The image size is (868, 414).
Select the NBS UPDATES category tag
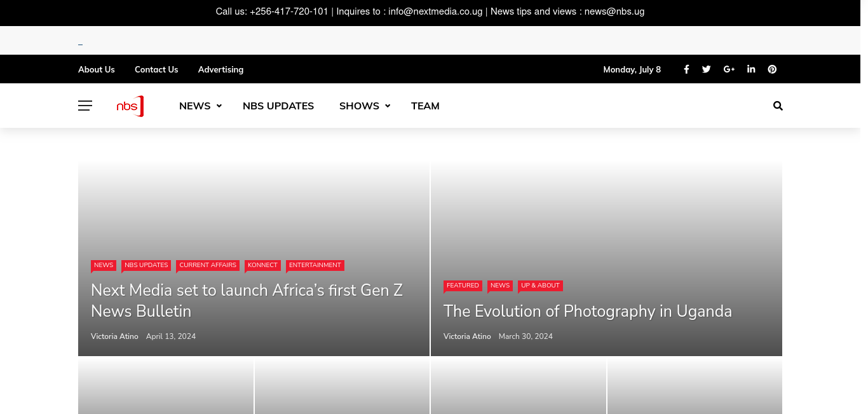point(146,265)
